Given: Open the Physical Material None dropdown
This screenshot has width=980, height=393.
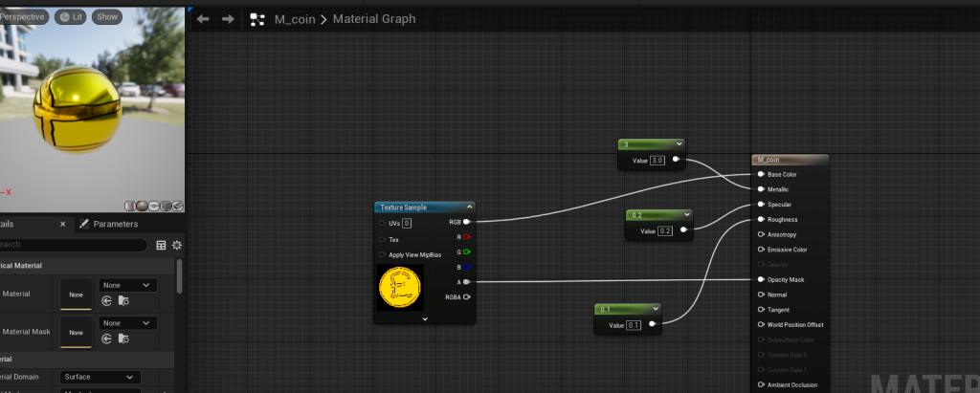Looking at the screenshot, I should pos(128,285).
